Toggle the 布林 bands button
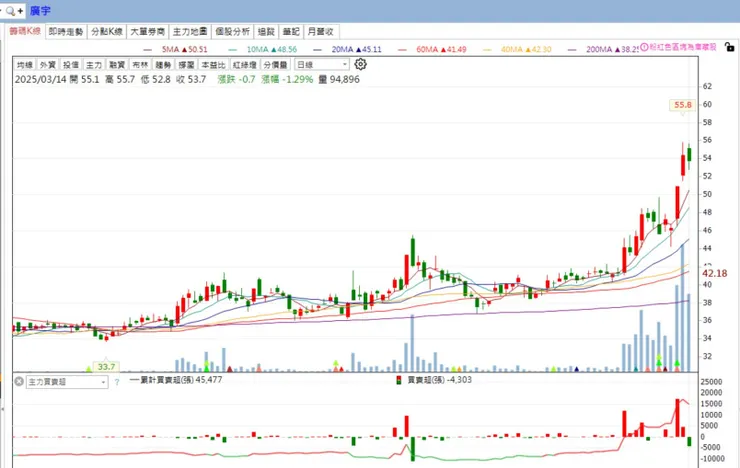Screen dimensions: 740x468 click(140, 65)
